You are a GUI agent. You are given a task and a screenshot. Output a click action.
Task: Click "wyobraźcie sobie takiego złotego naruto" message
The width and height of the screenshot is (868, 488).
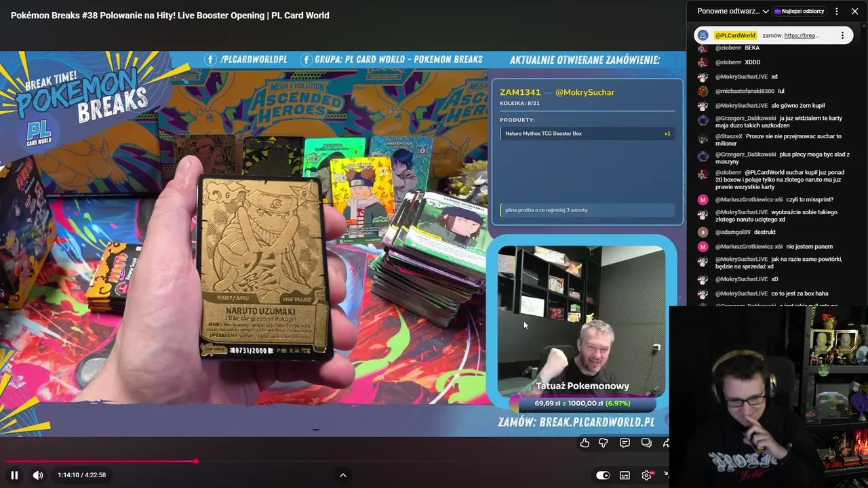[776, 216]
